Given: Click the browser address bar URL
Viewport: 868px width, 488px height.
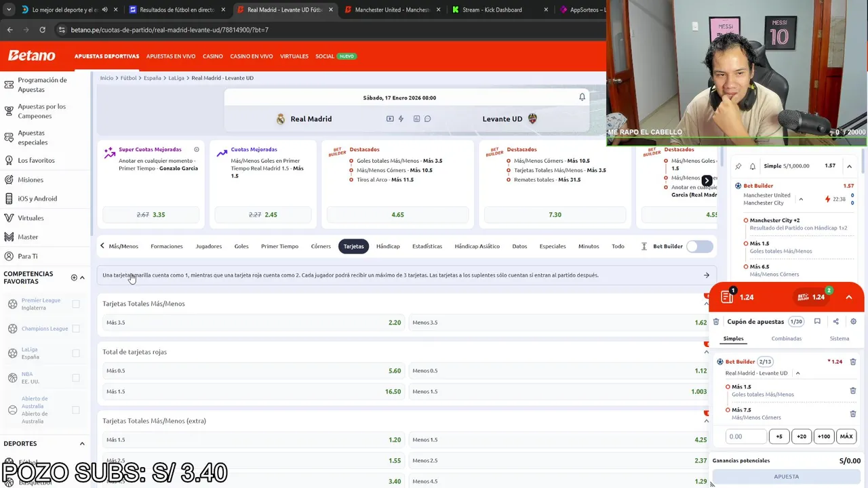Looking at the screenshot, I should click(170, 30).
